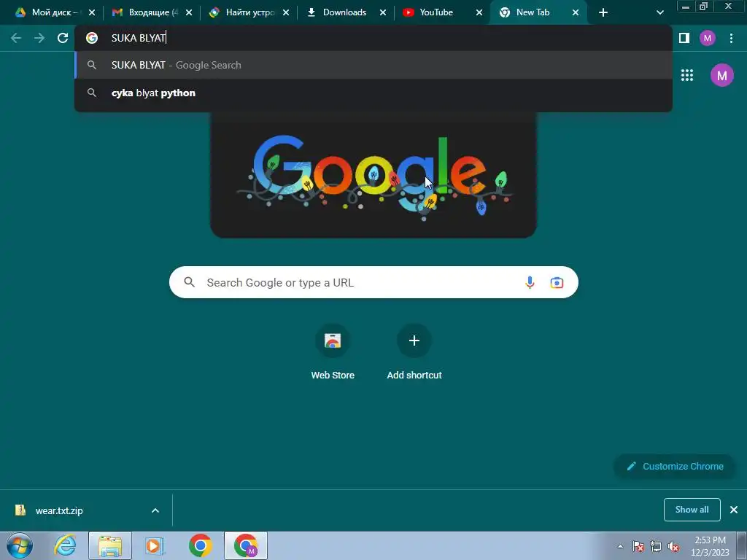Open the toolbar profile avatar M
747x560 pixels.
point(708,38)
